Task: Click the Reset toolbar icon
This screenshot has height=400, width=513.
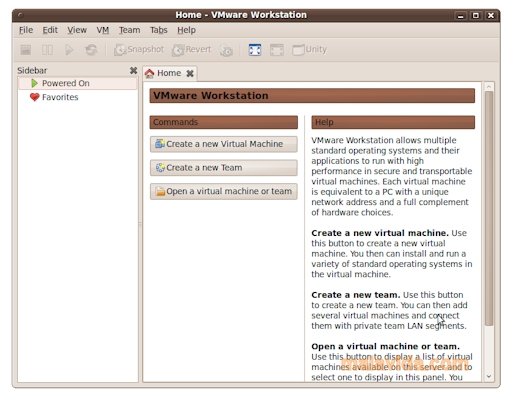Action: (x=91, y=50)
